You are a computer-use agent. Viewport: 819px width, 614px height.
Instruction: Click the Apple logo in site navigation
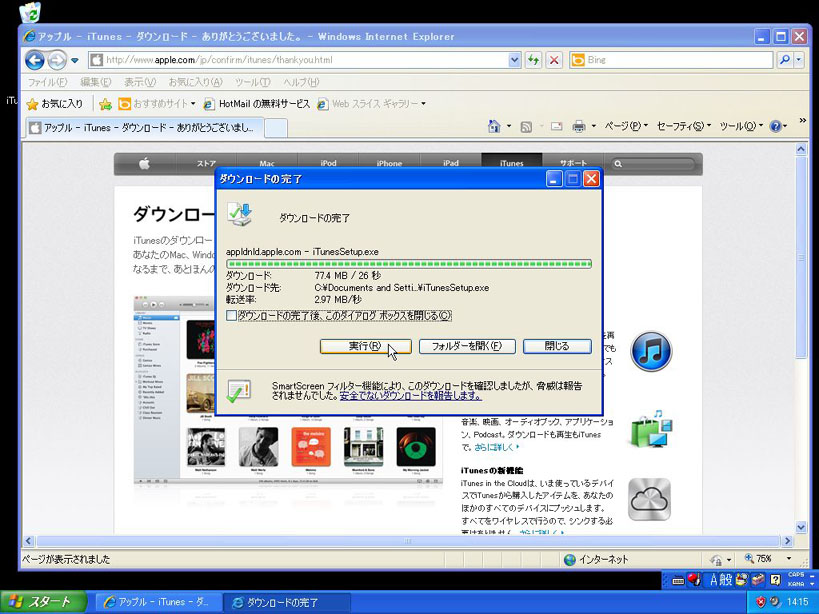click(145, 164)
